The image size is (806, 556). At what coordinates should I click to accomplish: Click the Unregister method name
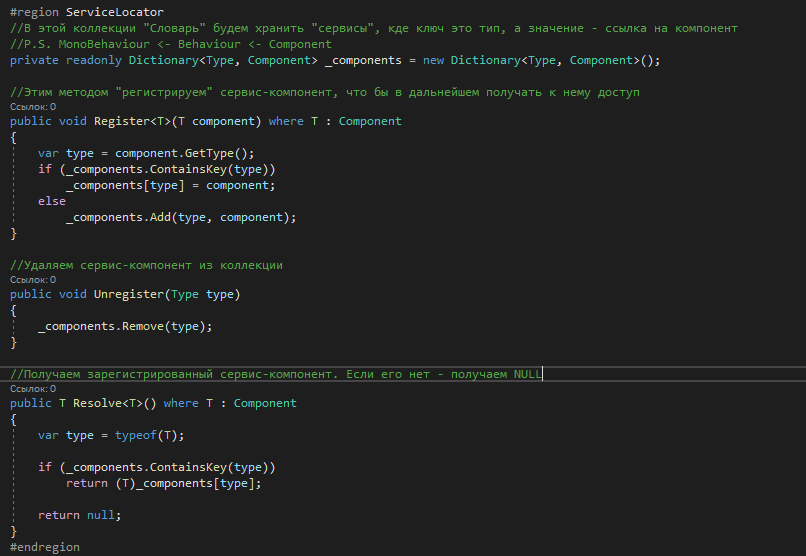click(x=129, y=294)
